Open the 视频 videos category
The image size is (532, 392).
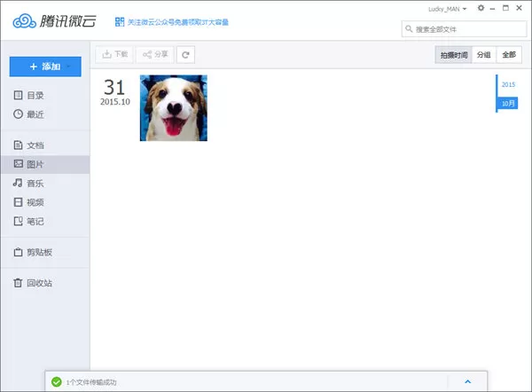click(x=29, y=202)
